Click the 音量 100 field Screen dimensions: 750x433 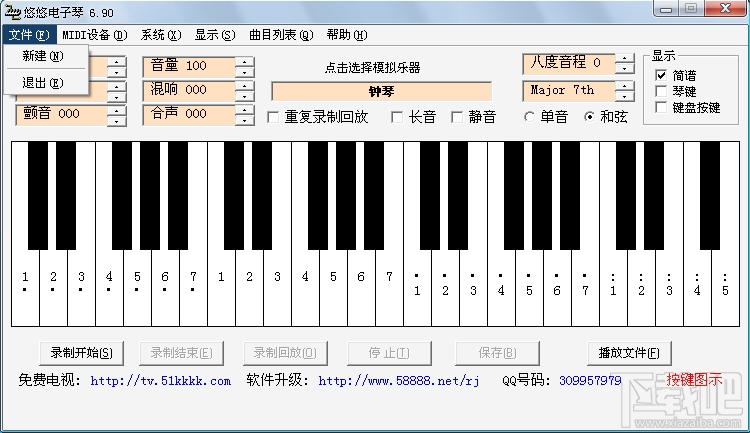coord(189,67)
